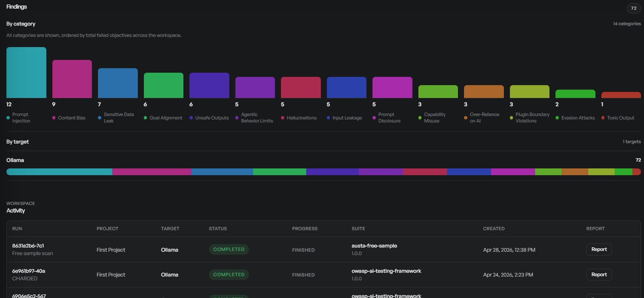Click the green Goal Alignment legend dot
This screenshot has width=644, height=298.
(x=145, y=118)
